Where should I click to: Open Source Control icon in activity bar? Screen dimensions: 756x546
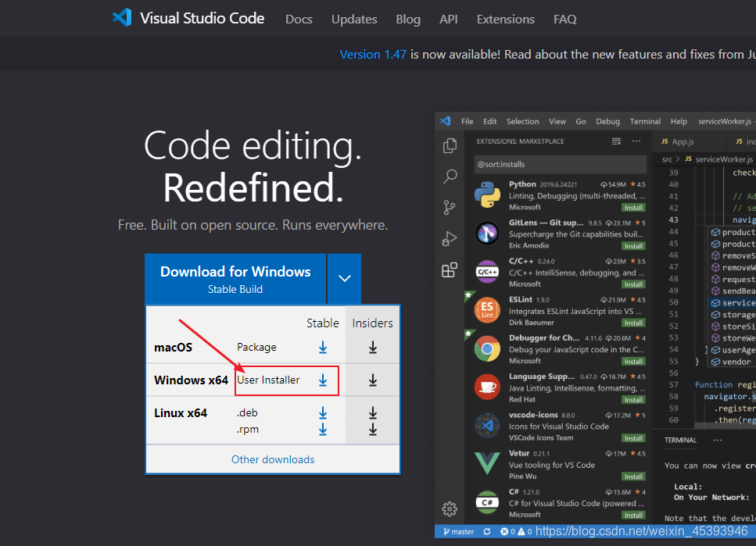[450, 207]
